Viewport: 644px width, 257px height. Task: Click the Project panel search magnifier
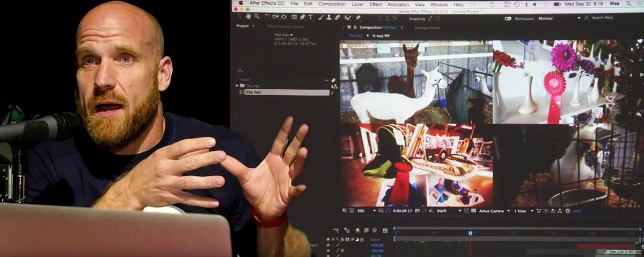click(240, 70)
